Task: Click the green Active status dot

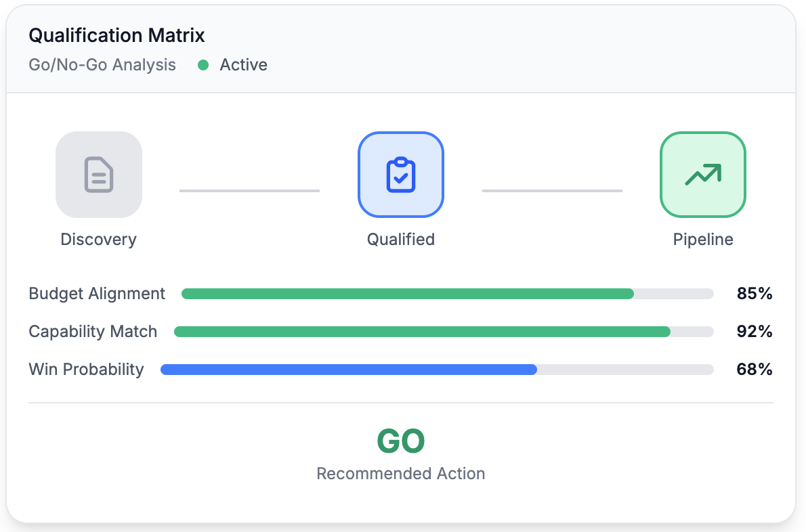Action: pyautogui.click(x=203, y=65)
